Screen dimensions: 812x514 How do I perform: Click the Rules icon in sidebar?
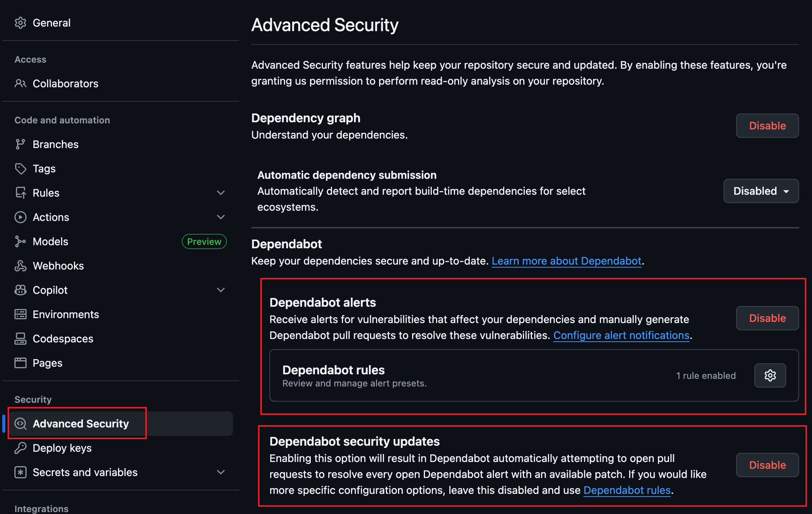coord(20,193)
